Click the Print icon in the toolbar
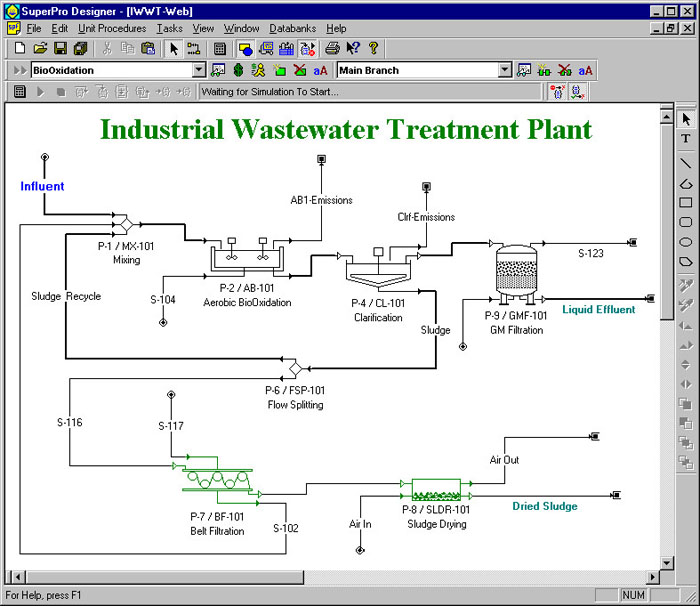 334,48
